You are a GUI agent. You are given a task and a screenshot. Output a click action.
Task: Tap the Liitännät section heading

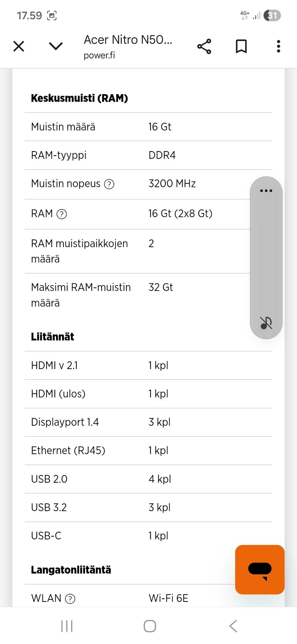[x=53, y=337]
